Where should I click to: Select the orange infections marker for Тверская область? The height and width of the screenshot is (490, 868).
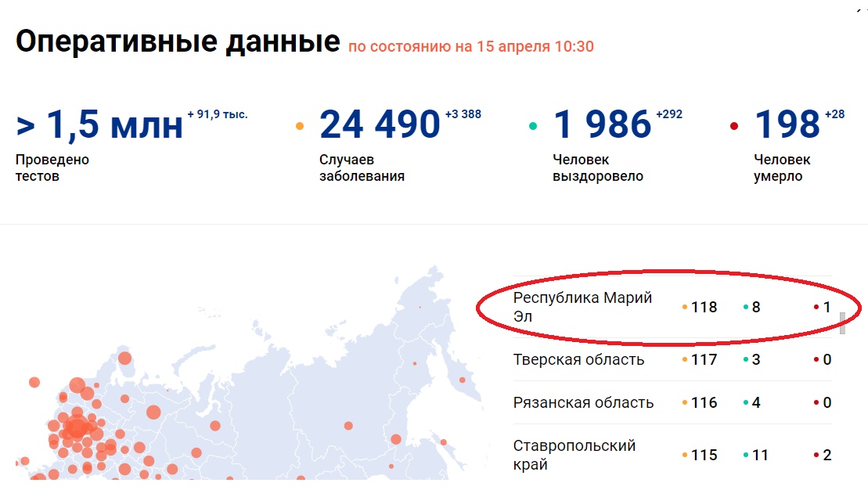point(684,359)
